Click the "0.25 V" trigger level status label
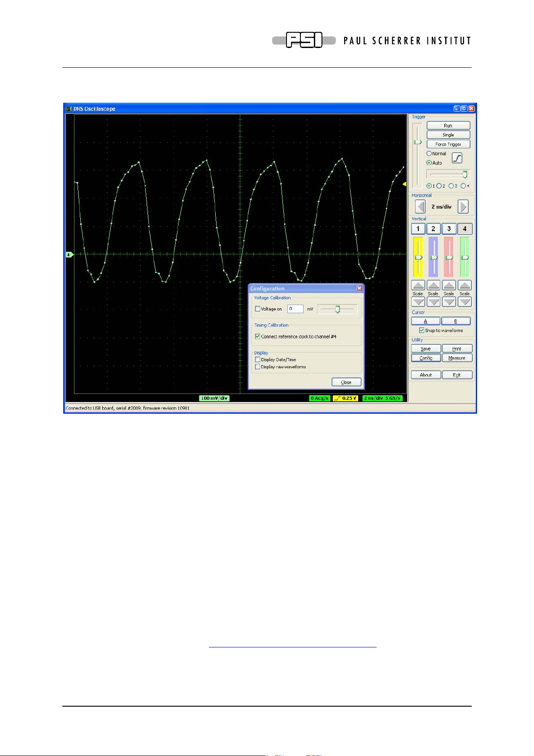 click(x=345, y=398)
